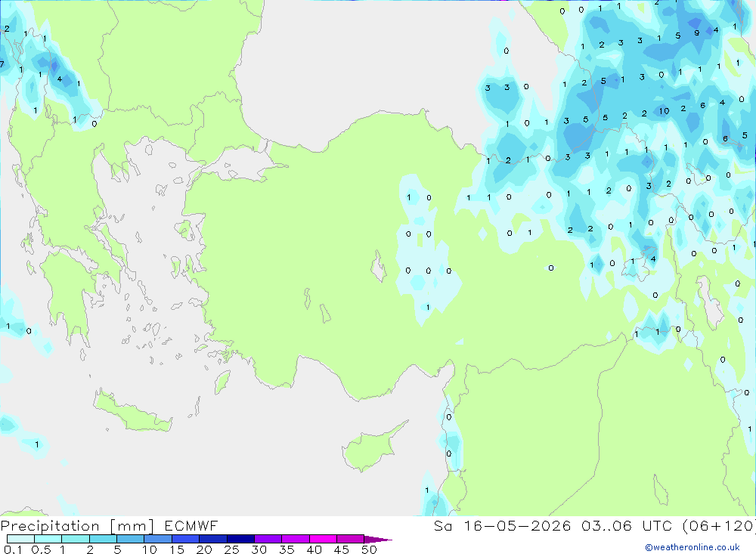Image resolution: width=756 pixels, height=554 pixels.
Task: Pick the 10–15 mm blue swatch
Action: pos(158,539)
